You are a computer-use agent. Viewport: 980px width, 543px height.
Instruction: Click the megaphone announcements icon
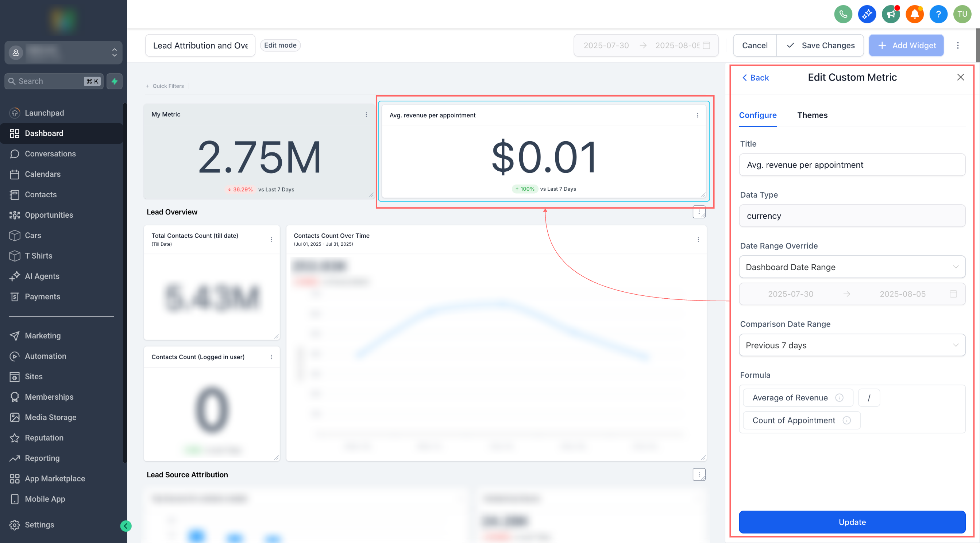pyautogui.click(x=891, y=15)
